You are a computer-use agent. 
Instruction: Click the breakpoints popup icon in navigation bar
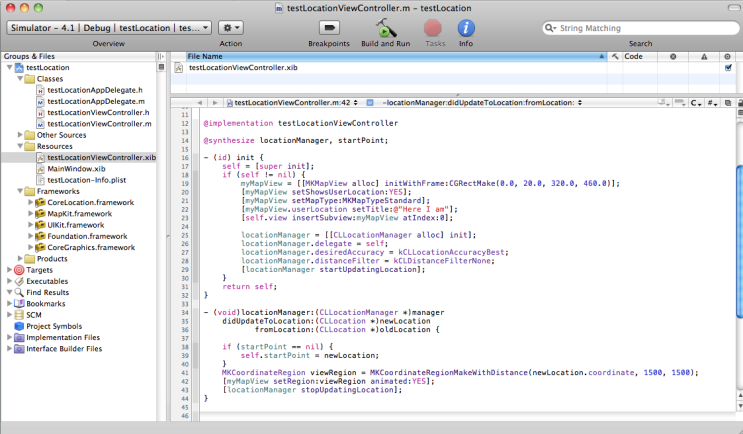pos(680,103)
